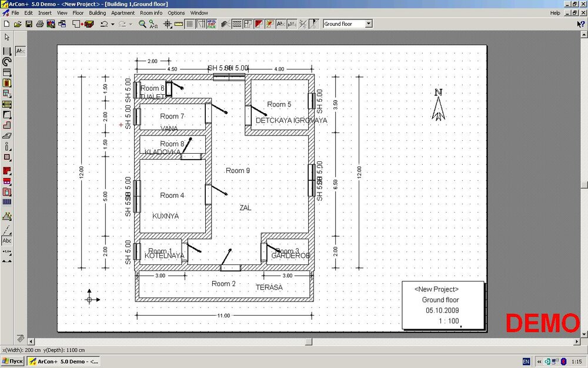Viewport: 588px width, 368px height.
Task: Select the wall drawing tool
Action: (x=6, y=51)
